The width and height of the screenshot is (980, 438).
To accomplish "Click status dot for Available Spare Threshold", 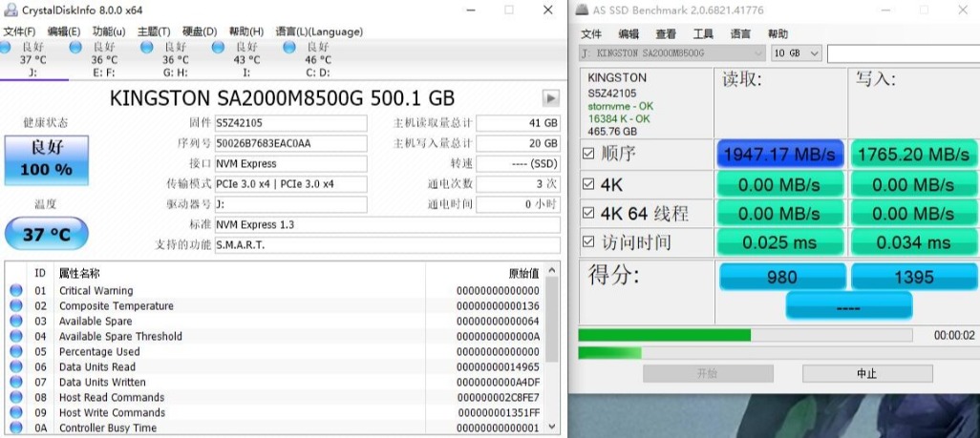I will [16, 336].
